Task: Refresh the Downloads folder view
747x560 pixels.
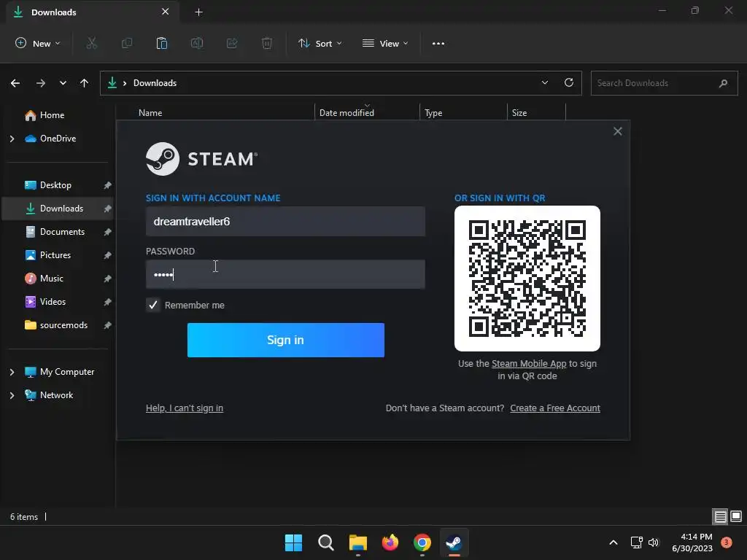Action: [569, 82]
